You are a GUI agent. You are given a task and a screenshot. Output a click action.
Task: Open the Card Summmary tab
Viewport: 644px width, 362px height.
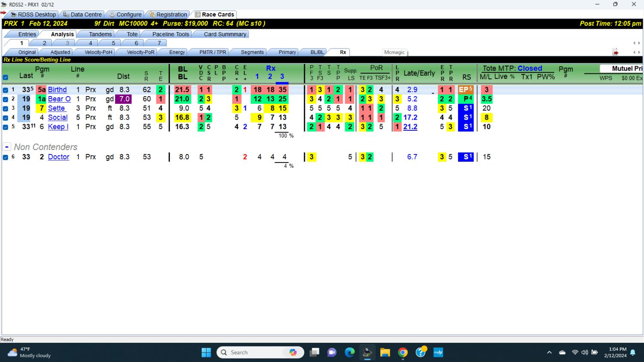225,34
